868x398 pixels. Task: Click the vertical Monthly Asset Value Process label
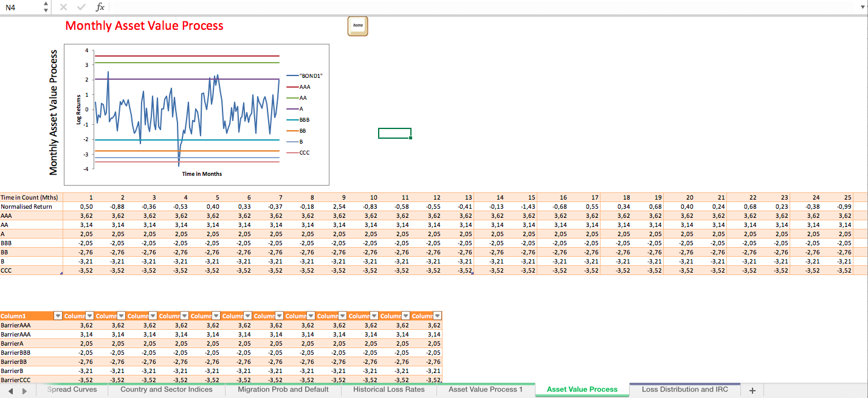pyautogui.click(x=53, y=113)
